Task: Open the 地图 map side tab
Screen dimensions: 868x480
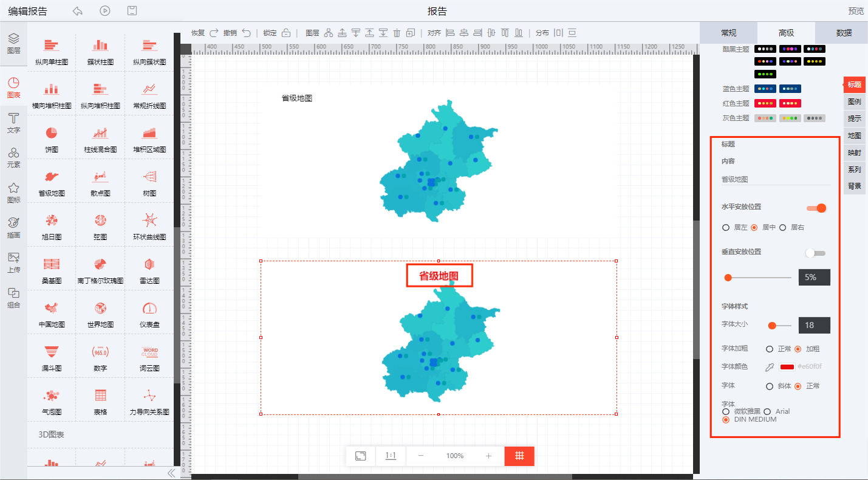Action: 855,135
